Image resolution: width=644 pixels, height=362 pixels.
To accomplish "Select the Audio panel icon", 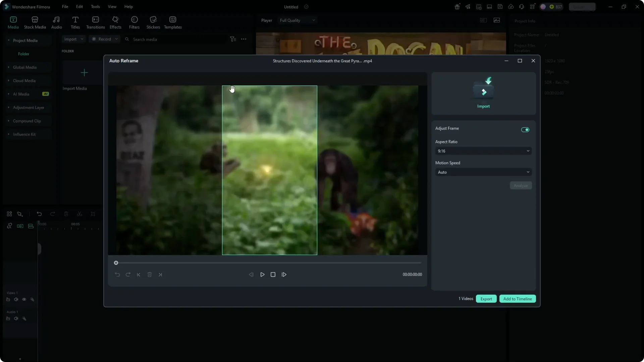I will [x=56, y=22].
